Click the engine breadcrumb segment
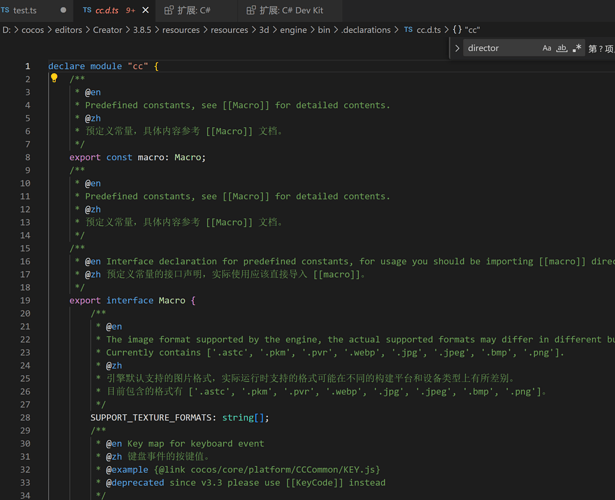This screenshot has height=500, width=615. tap(293, 30)
